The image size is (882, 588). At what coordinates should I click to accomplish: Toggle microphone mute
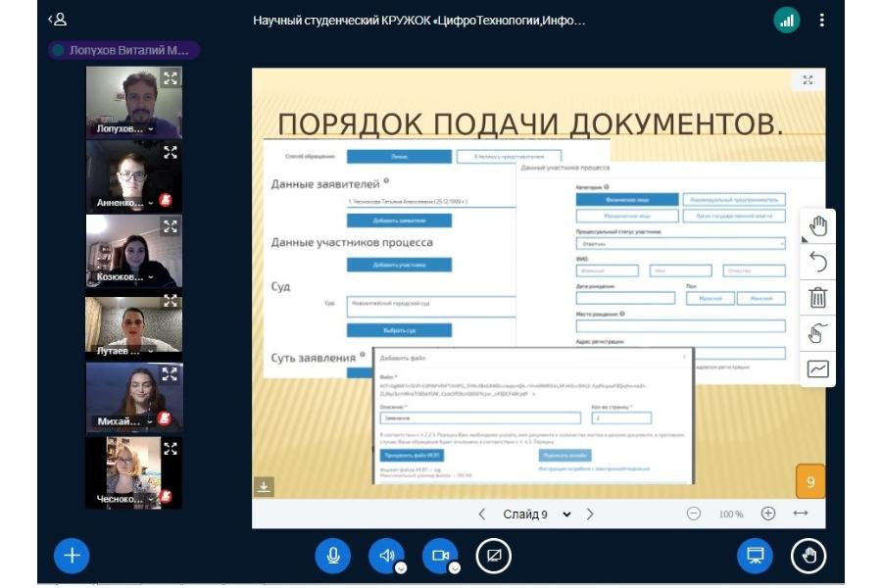[x=333, y=556]
